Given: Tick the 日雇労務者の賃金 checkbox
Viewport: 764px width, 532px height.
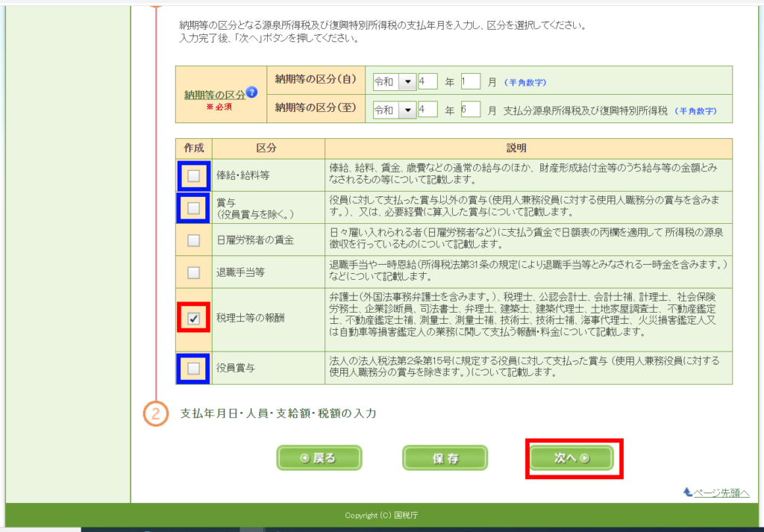Looking at the screenshot, I should [193, 240].
